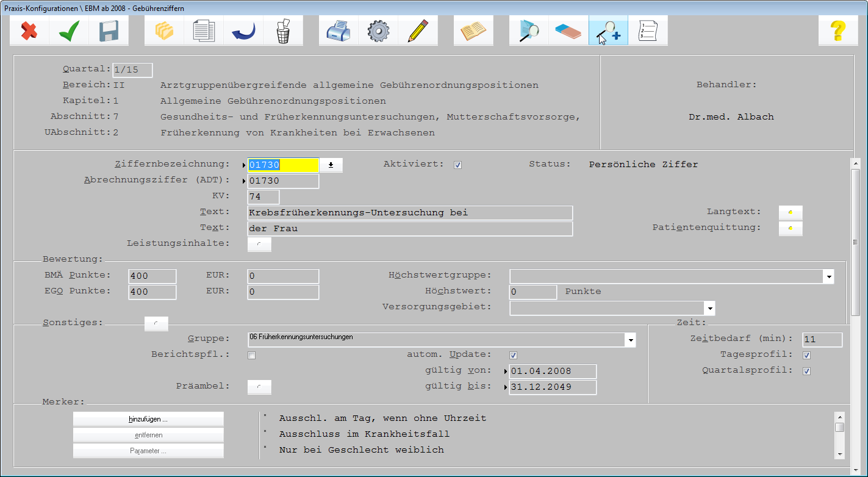
Task: Expand the Gruppe dropdown
Action: coord(631,340)
